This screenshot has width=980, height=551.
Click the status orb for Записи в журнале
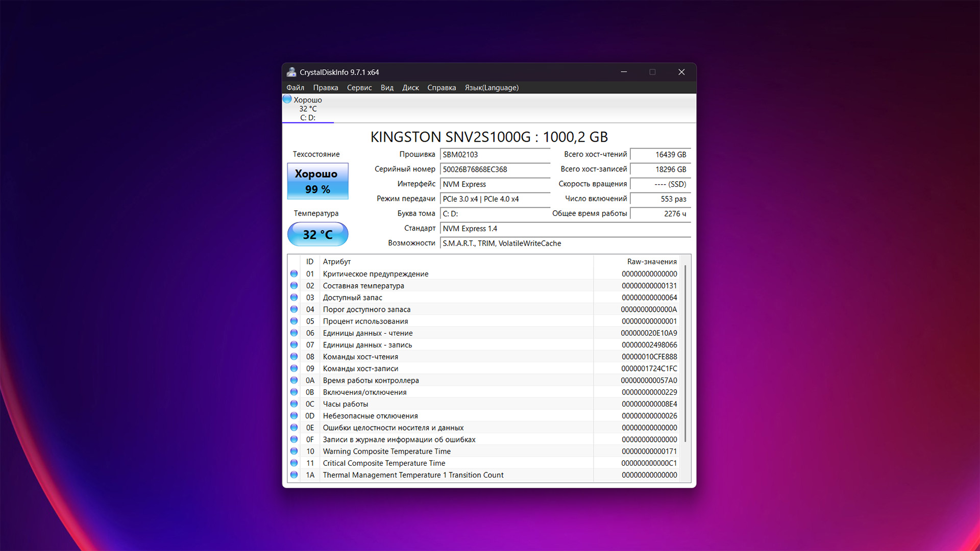[294, 439]
